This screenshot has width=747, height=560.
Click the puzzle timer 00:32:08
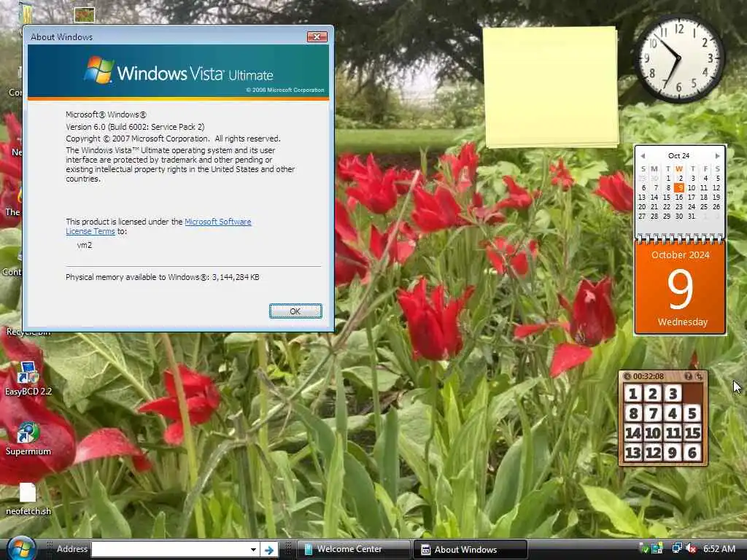point(649,376)
